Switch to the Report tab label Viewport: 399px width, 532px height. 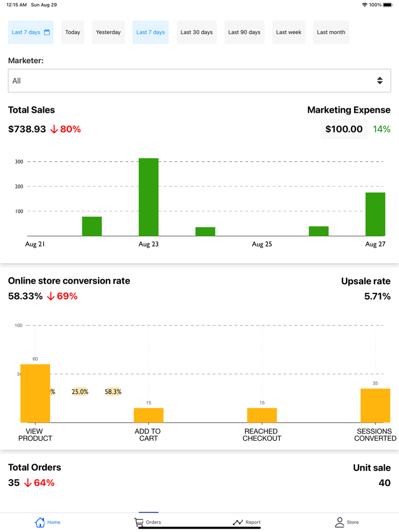tap(253, 522)
